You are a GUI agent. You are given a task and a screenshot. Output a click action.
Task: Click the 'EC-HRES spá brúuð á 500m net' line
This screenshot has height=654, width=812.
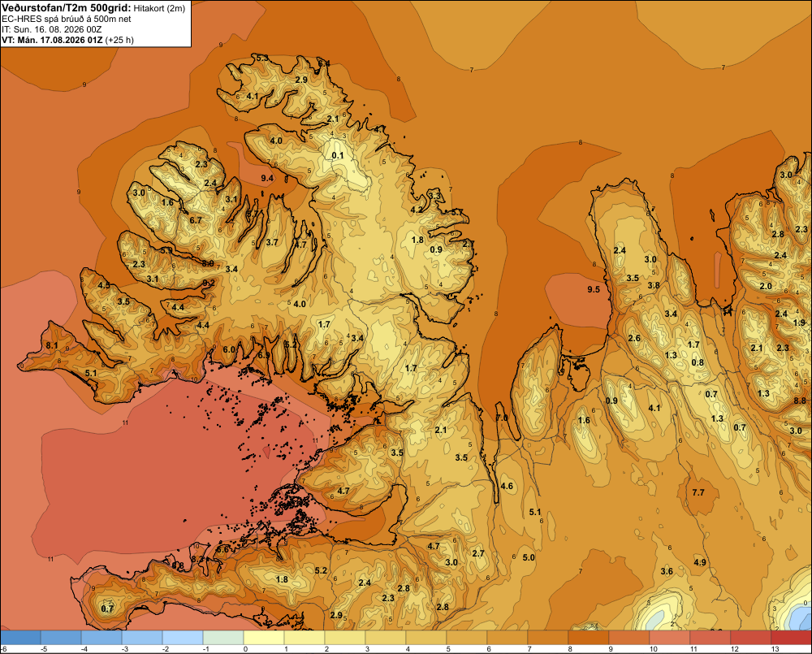(67, 19)
